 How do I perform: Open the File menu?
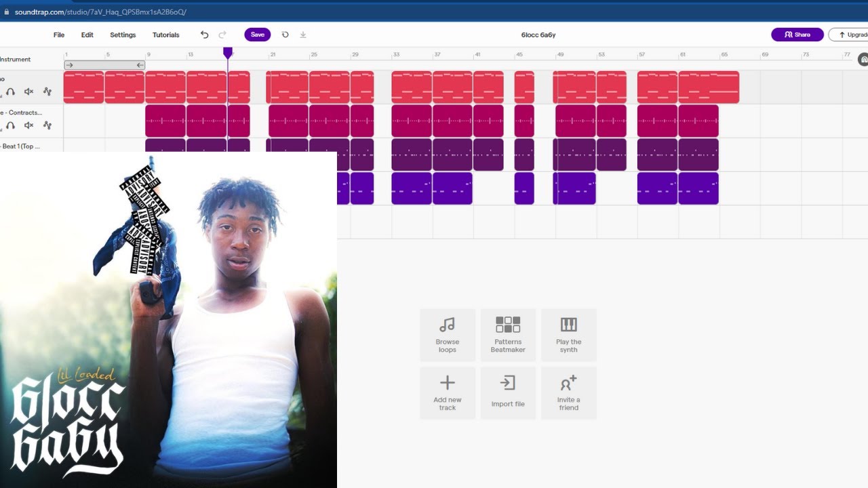pyautogui.click(x=59, y=35)
